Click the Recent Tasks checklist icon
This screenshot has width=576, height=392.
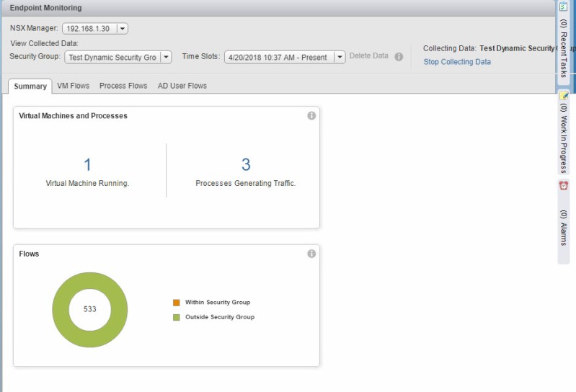(x=564, y=6)
